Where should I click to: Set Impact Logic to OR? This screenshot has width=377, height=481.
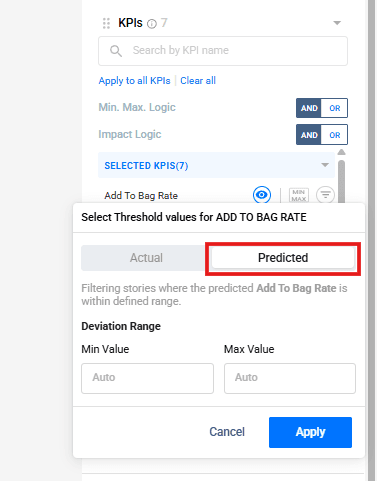[x=334, y=135]
